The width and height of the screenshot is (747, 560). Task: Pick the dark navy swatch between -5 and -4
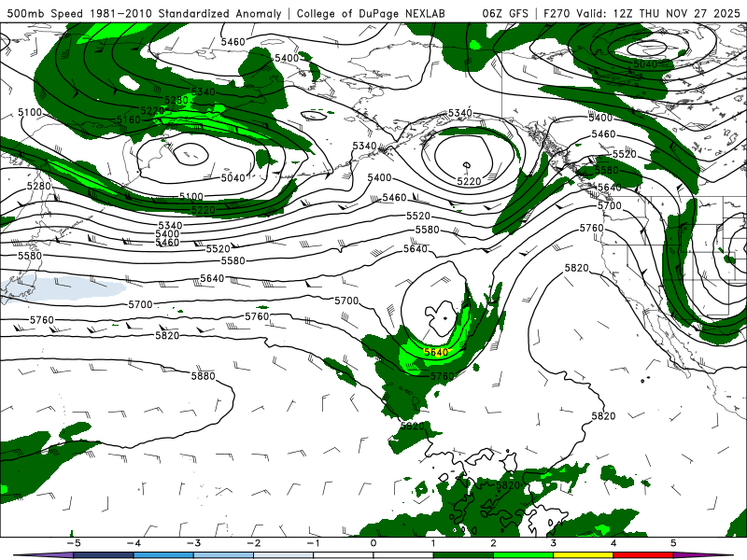103,555
